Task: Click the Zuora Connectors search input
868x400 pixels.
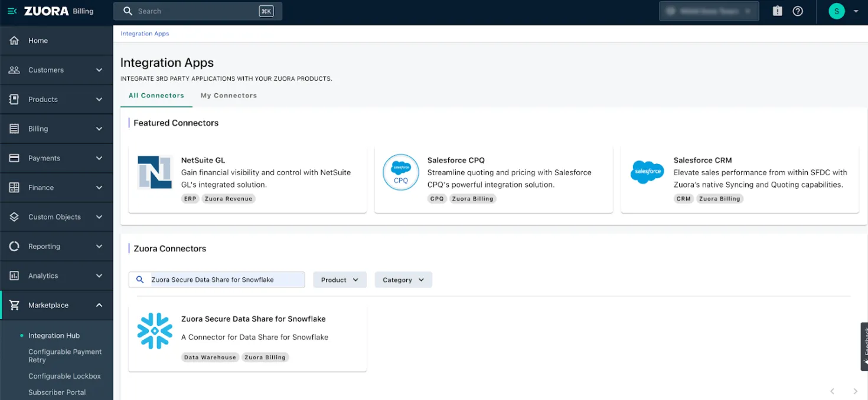Action: pos(217,280)
